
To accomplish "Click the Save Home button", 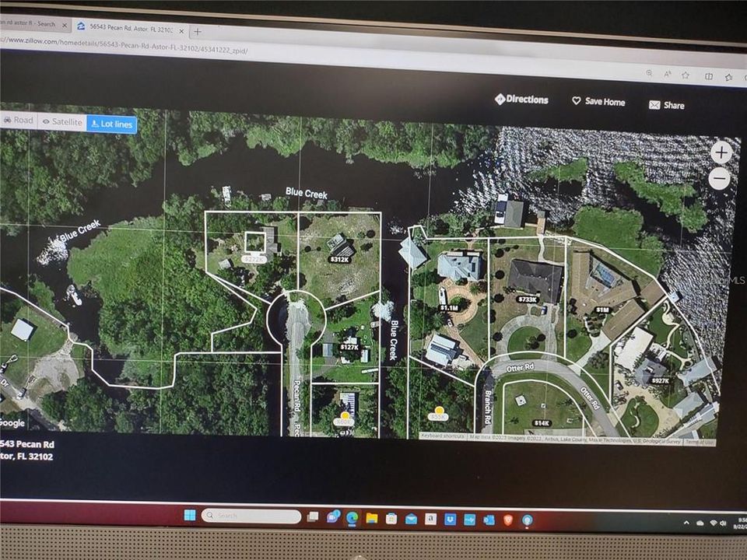I will pyautogui.click(x=598, y=101).
